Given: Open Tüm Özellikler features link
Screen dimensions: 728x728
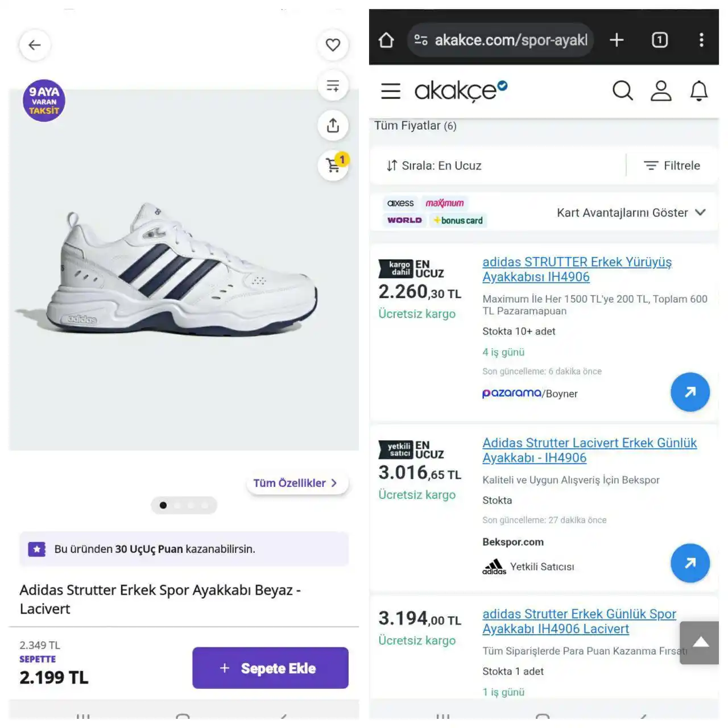Looking at the screenshot, I should tap(295, 483).
